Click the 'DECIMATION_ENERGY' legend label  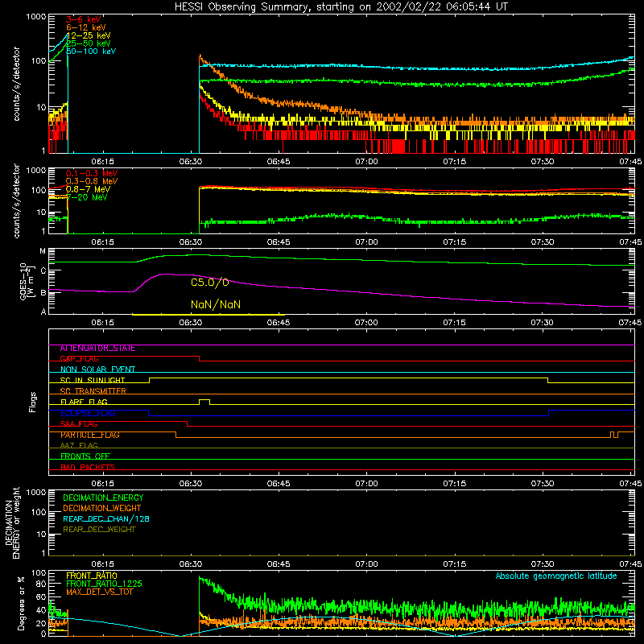(103, 497)
